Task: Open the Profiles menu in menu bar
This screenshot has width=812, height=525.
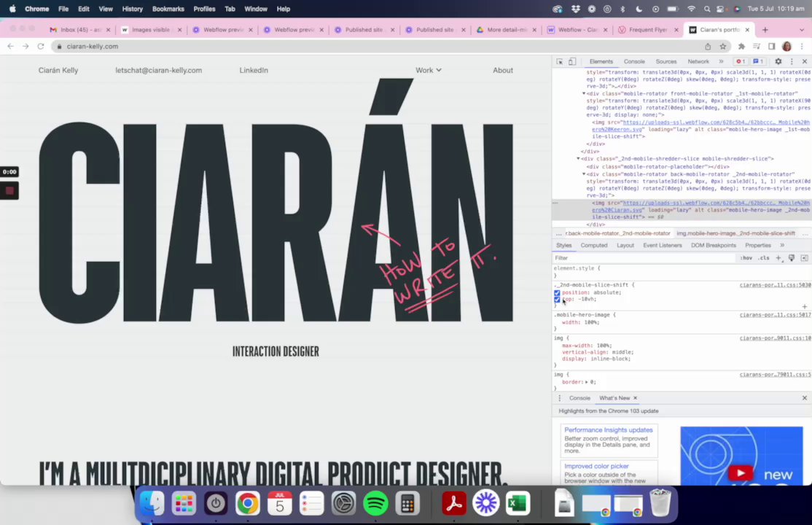Action: [204, 9]
